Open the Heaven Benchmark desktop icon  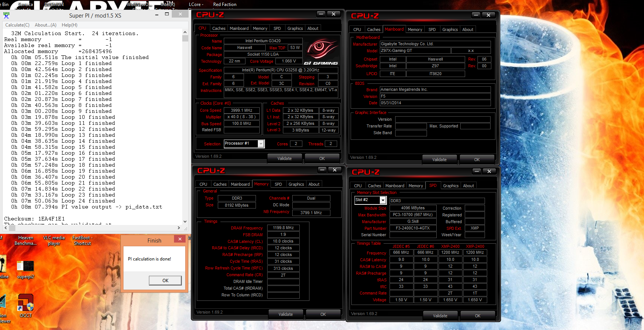click(x=25, y=240)
